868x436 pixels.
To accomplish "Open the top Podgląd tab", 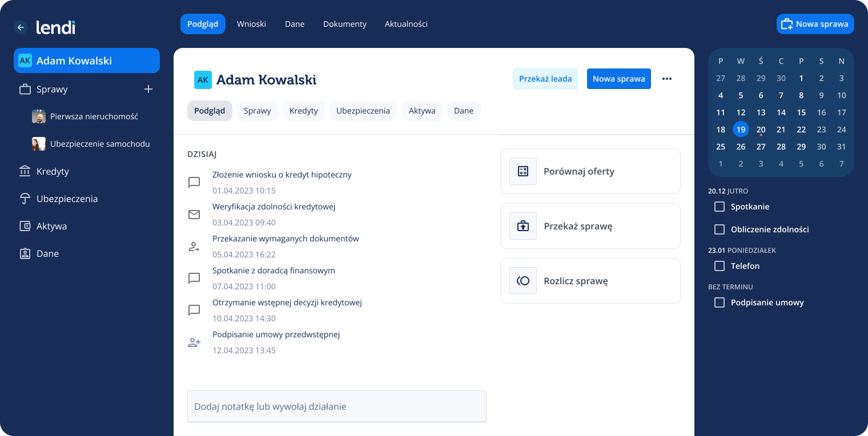I will coord(203,24).
